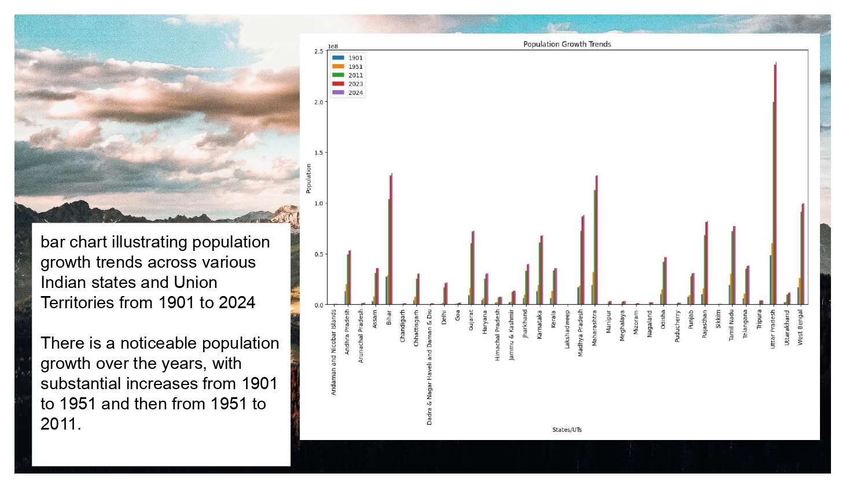Click the purple 2024 legend swatch
Screen dimensions: 868x488
(338, 93)
